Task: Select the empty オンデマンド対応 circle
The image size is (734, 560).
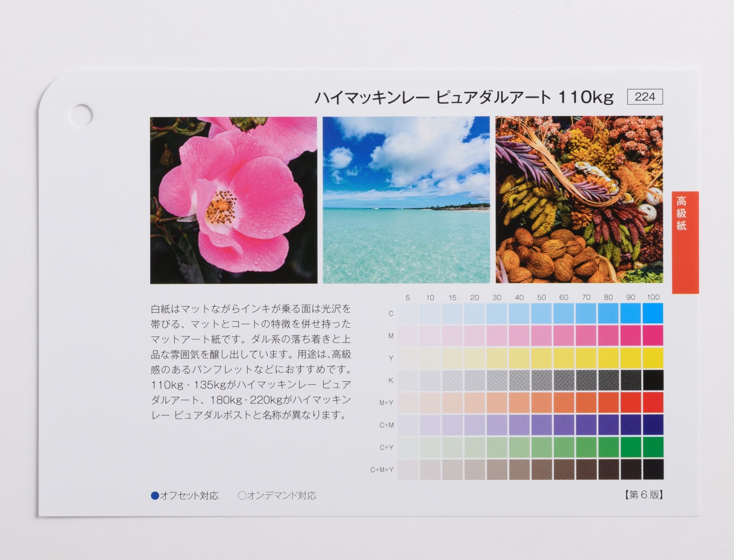Action: pyautogui.click(x=242, y=495)
